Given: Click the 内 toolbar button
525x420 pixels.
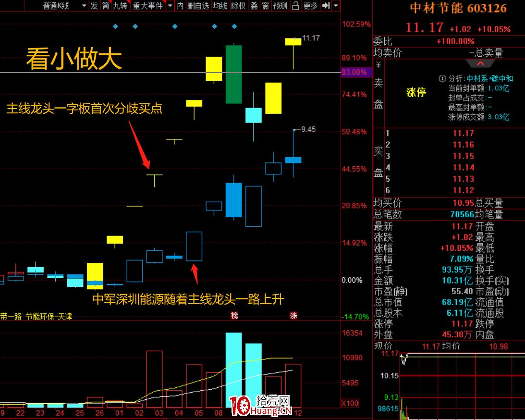Looking at the screenshot, I should pos(180,6).
